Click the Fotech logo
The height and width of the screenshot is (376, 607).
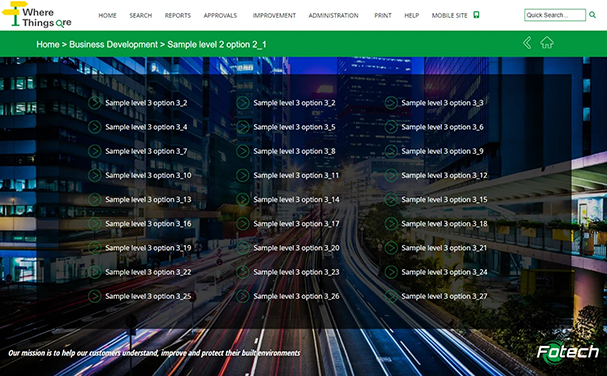[x=568, y=352]
